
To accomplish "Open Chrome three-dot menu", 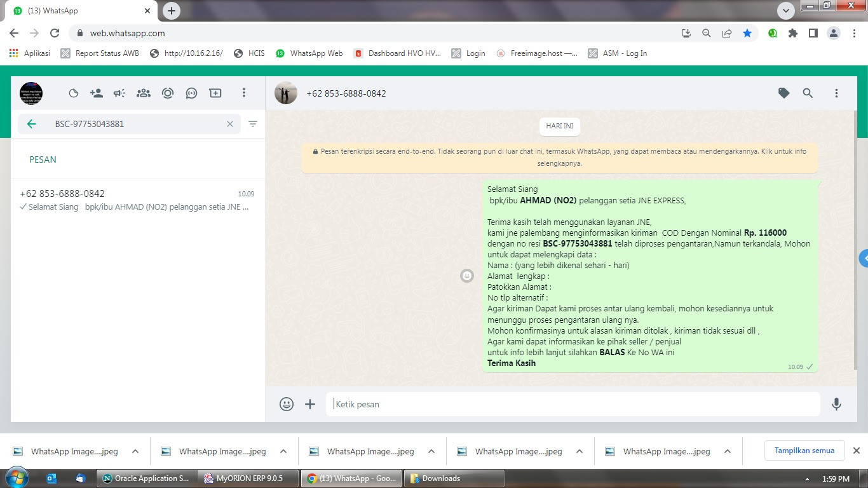I will (853, 33).
